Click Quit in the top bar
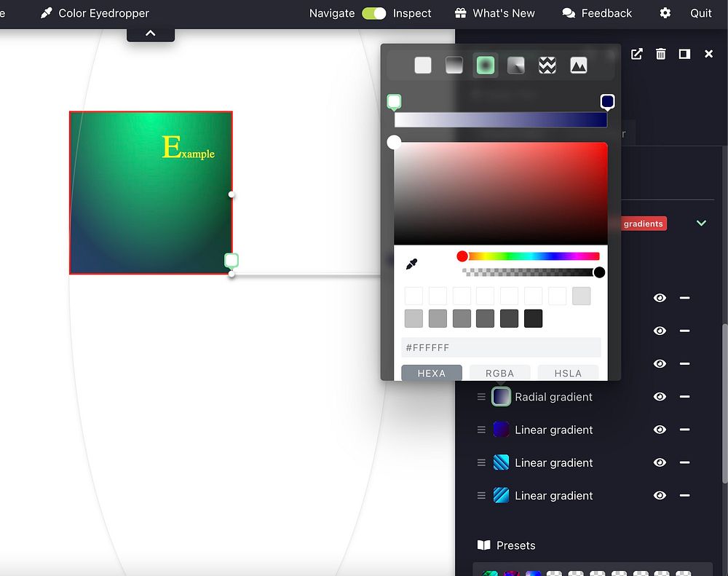 [700, 13]
